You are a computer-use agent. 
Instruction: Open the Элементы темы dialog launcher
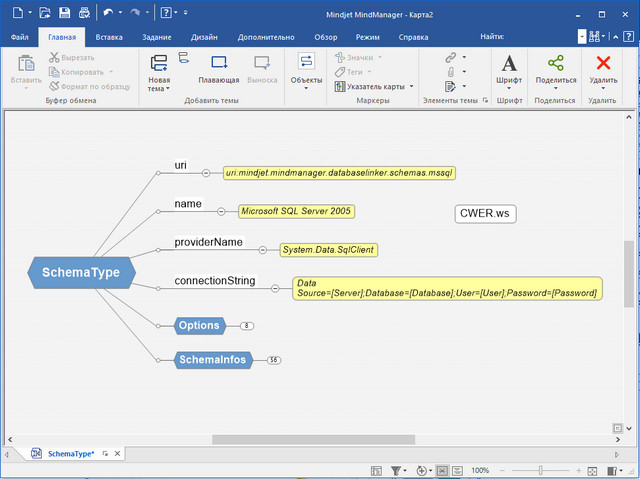(x=485, y=100)
